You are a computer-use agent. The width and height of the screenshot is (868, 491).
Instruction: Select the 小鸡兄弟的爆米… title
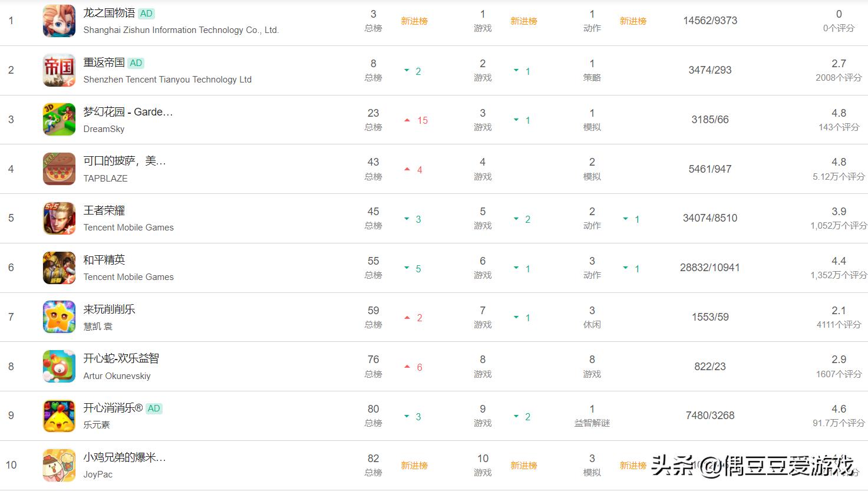(124, 457)
